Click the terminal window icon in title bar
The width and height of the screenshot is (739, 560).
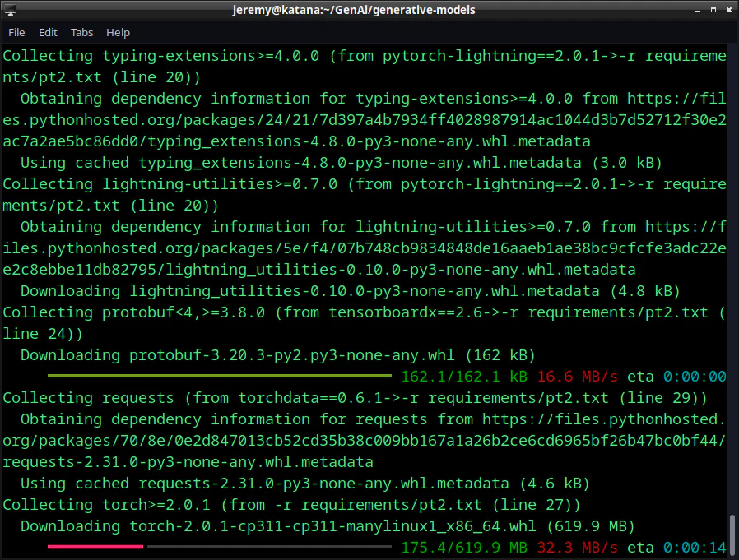point(10,9)
